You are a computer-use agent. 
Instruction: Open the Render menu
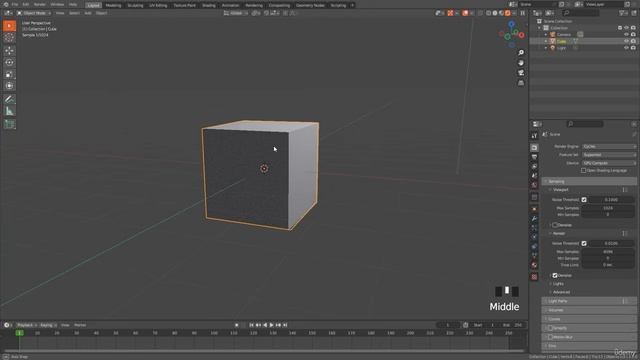click(x=40, y=4)
